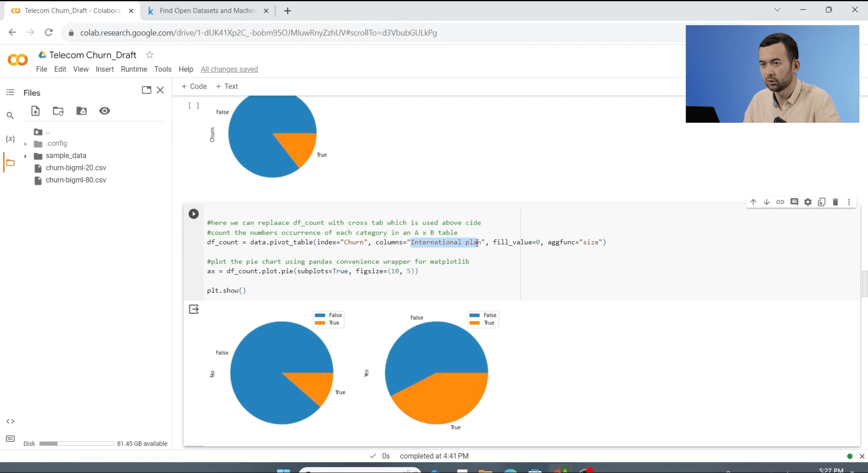This screenshot has width=868, height=473.
Task: Click the Mount Drive icon
Action: pos(82,111)
